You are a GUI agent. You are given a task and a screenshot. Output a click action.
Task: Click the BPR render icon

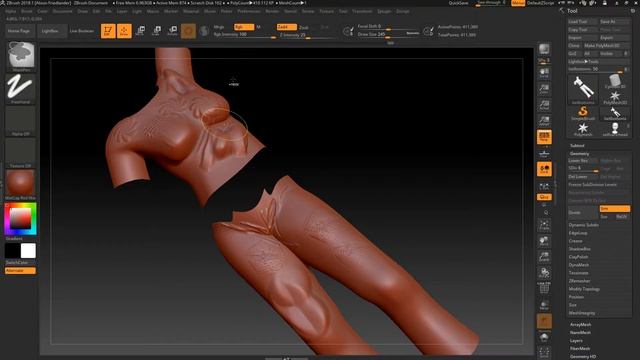tap(544, 49)
